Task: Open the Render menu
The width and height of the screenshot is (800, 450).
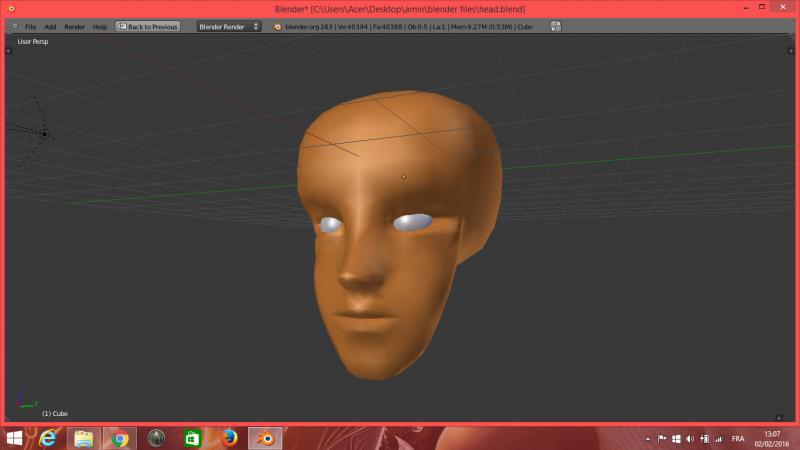Action: click(75, 26)
